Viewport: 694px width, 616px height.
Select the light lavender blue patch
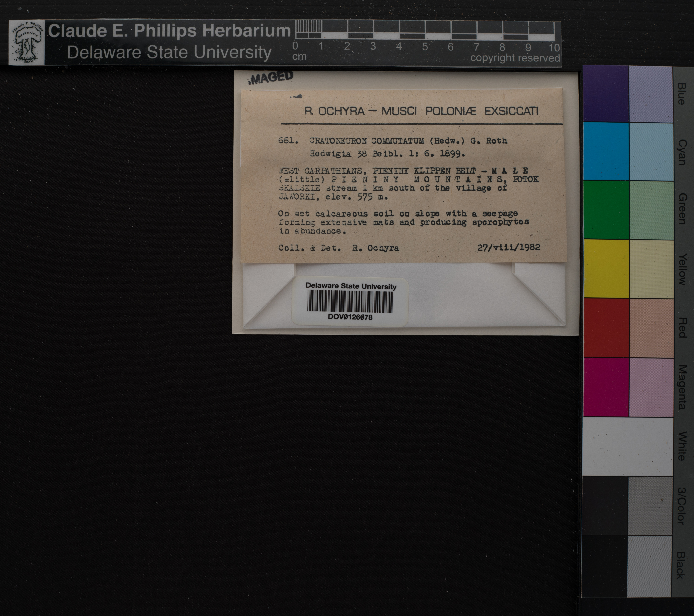point(651,94)
